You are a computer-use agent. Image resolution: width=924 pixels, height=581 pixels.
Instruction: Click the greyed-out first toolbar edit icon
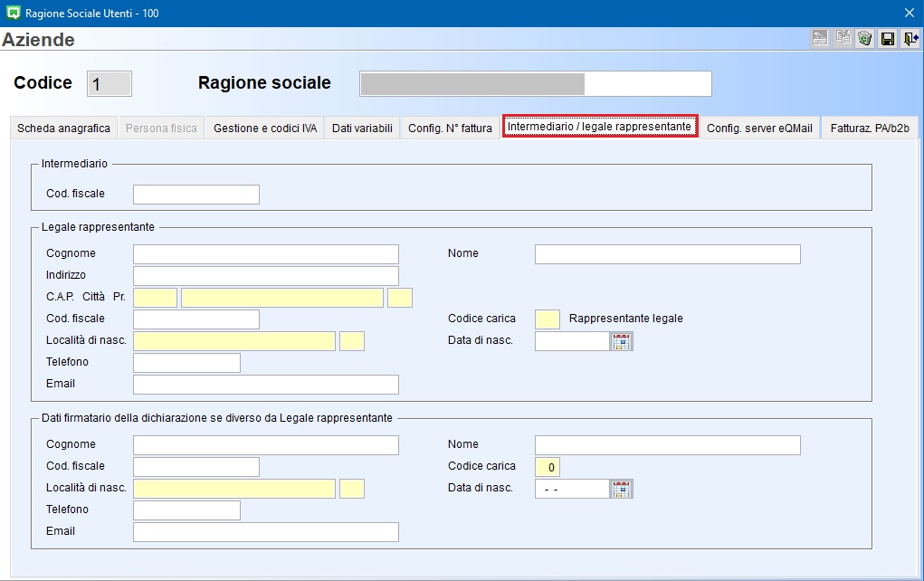coord(820,39)
